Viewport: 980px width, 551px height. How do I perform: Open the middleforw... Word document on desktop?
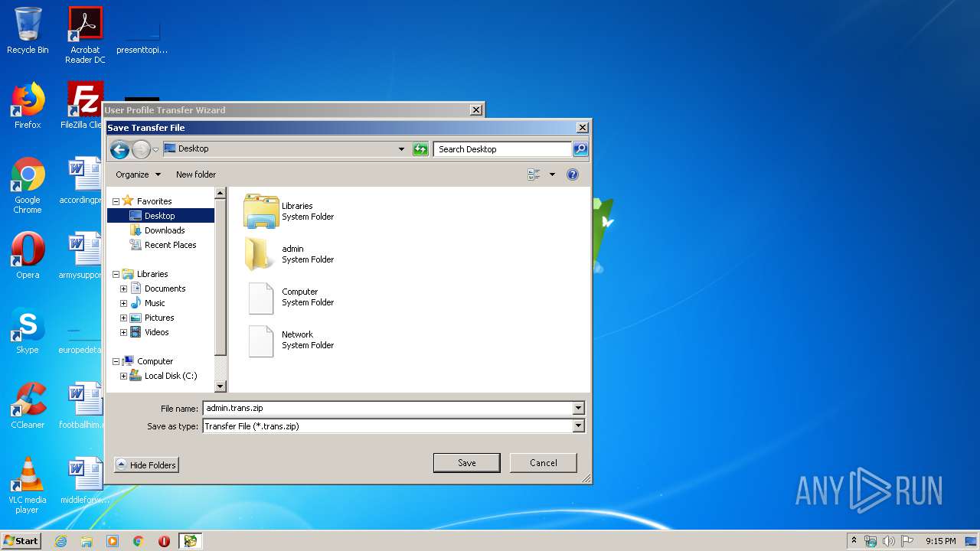(84, 481)
